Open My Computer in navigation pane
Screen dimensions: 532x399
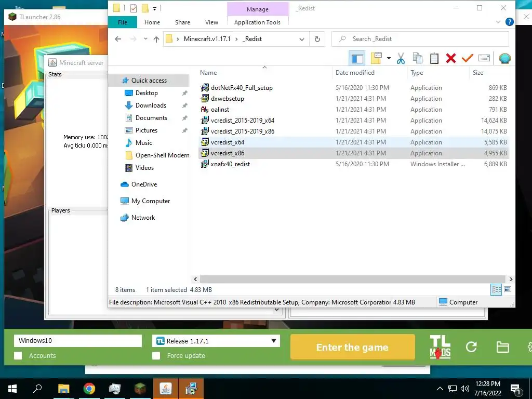click(x=151, y=201)
